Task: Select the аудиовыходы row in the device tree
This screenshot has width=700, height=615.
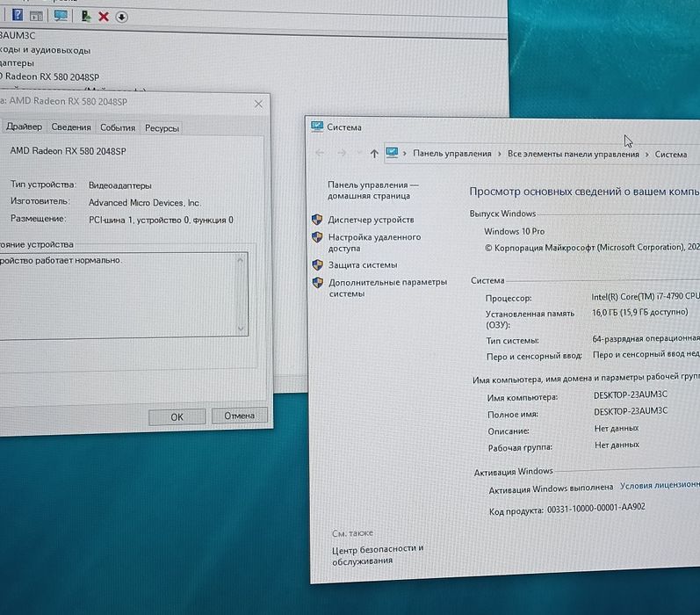Action: pos(45,50)
